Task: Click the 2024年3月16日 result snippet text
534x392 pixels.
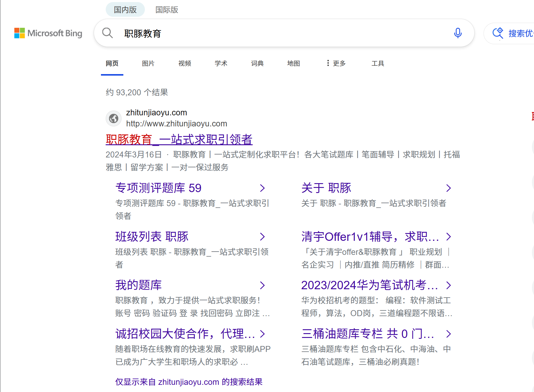Action: click(x=283, y=161)
